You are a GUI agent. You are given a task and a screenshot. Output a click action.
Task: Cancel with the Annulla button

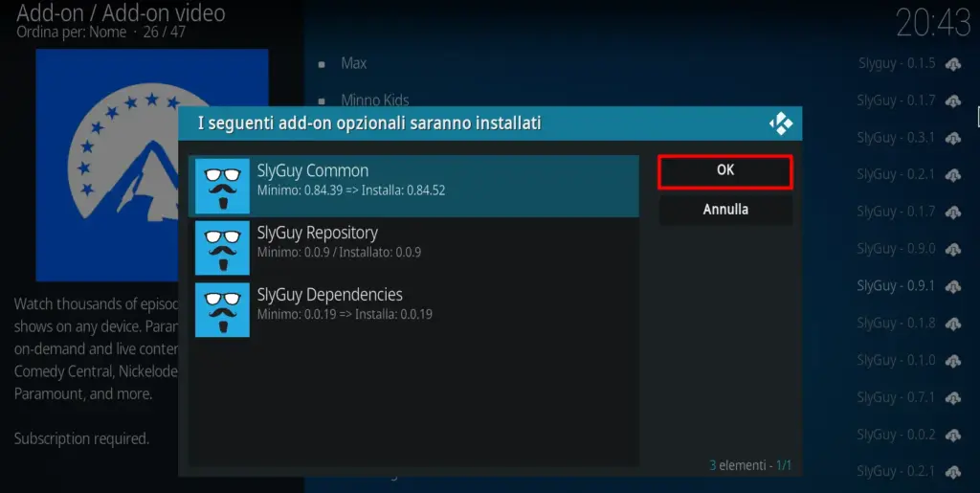(725, 210)
